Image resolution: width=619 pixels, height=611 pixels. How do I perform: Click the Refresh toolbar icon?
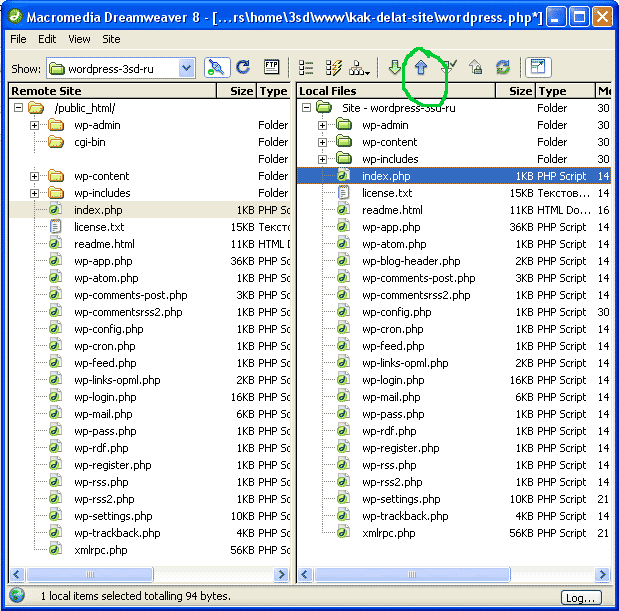[243, 67]
